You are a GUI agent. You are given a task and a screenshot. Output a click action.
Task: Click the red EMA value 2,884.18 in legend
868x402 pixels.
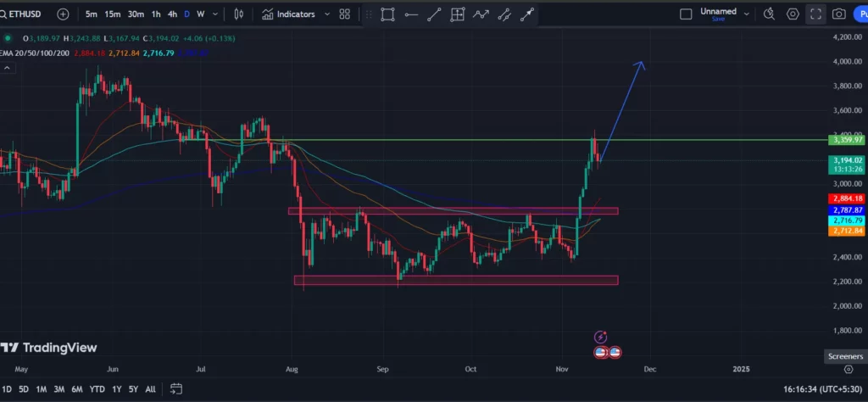[x=89, y=53]
